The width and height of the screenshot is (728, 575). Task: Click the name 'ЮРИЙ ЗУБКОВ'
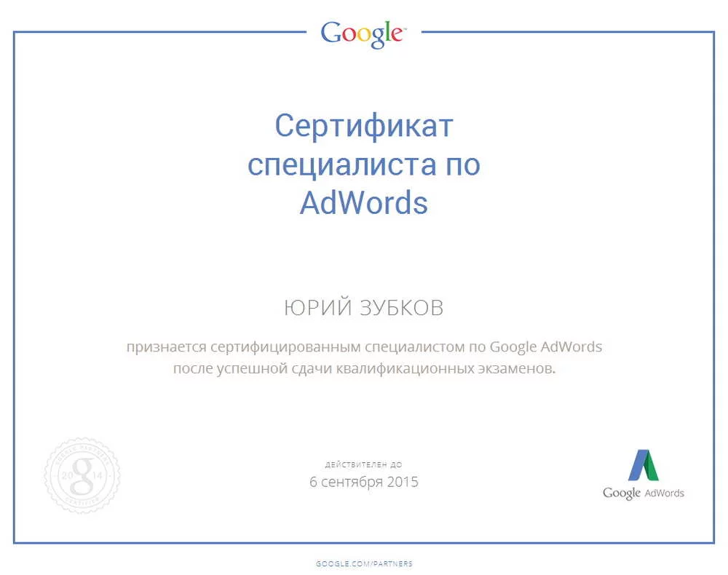click(x=363, y=308)
